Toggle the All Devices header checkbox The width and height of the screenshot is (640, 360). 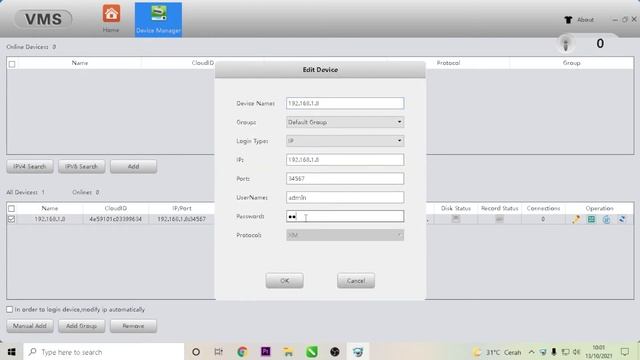point(12,209)
